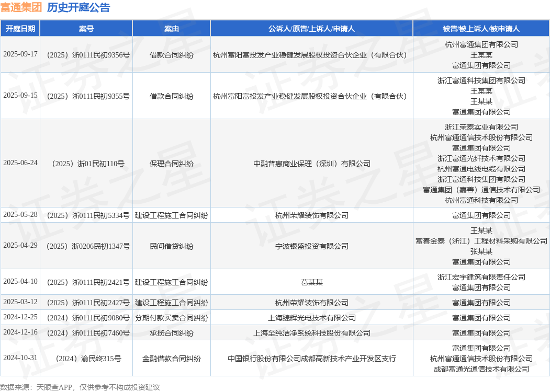This screenshot has height=392, width=550.
Task: Click date cell 2024-12-25
Action: 20,317
